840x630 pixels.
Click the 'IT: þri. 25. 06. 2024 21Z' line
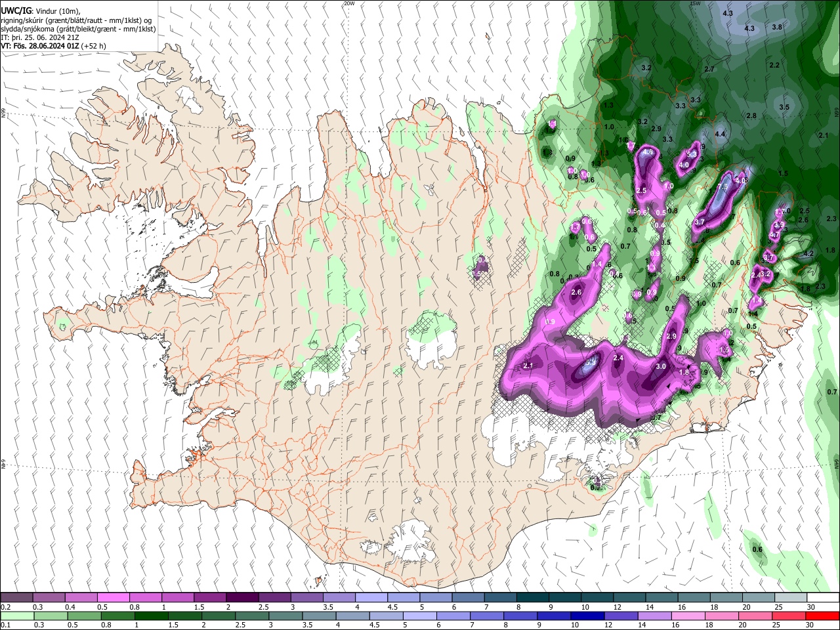click(x=39, y=37)
